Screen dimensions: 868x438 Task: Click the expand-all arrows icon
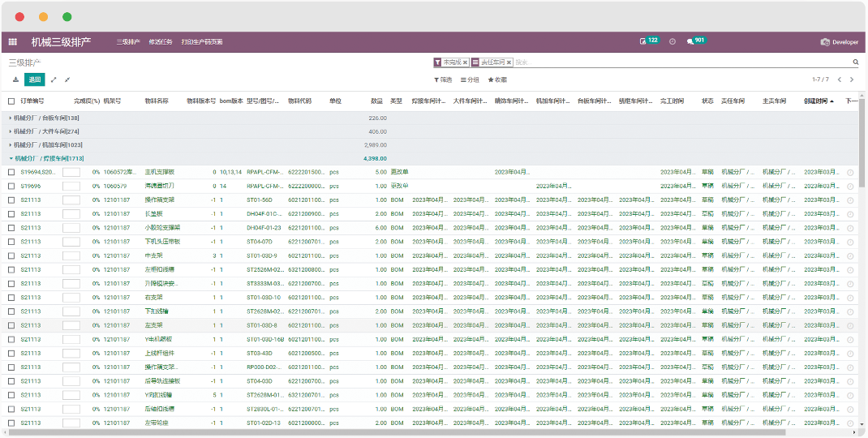(x=54, y=79)
